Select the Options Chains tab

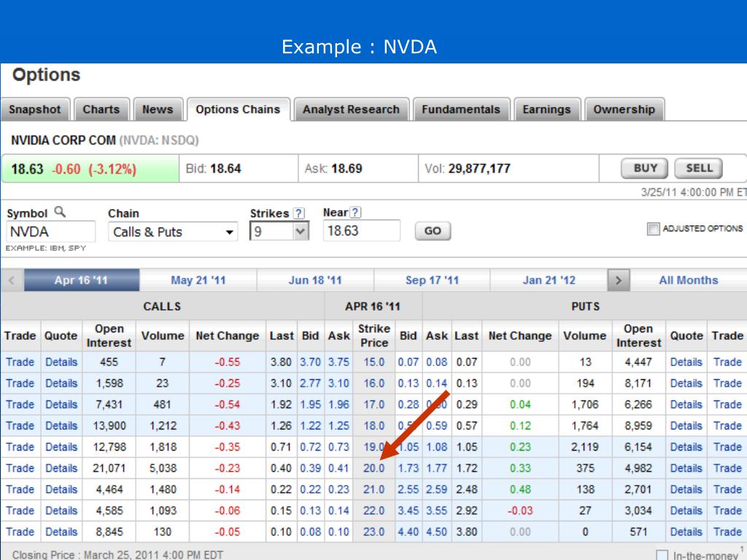tap(239, 109)
